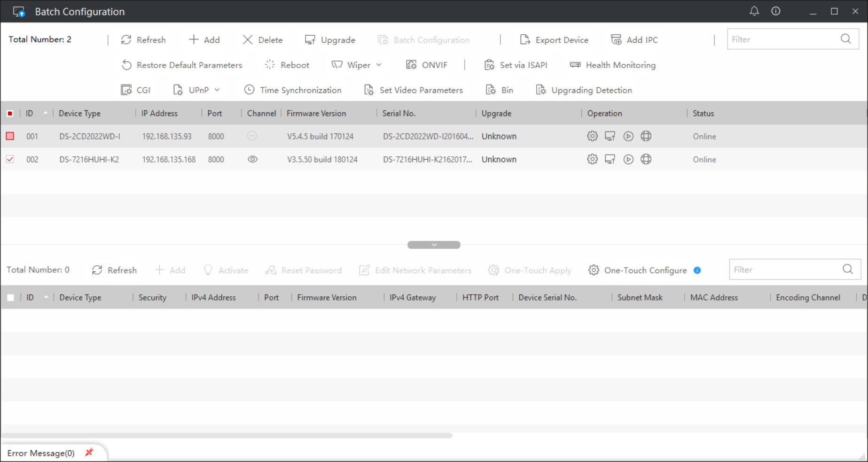
Task: Open settings gear for DS-7216HUHI-K2
Action: coord(592,159)
